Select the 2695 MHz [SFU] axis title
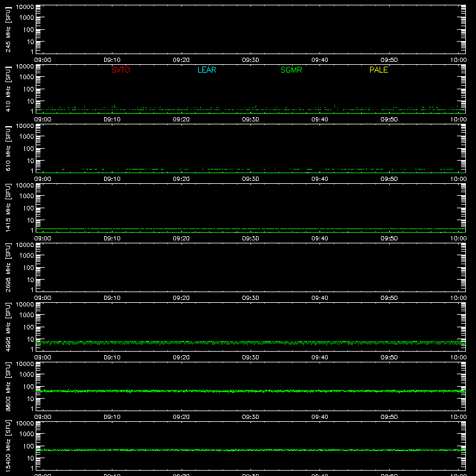 click(x=8, y=267)
